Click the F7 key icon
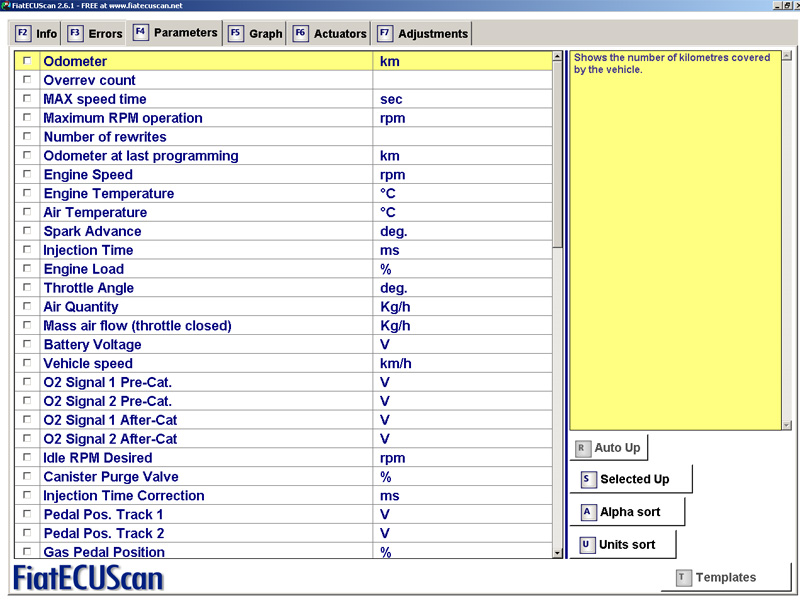The image size is (800, 600). 384,33
